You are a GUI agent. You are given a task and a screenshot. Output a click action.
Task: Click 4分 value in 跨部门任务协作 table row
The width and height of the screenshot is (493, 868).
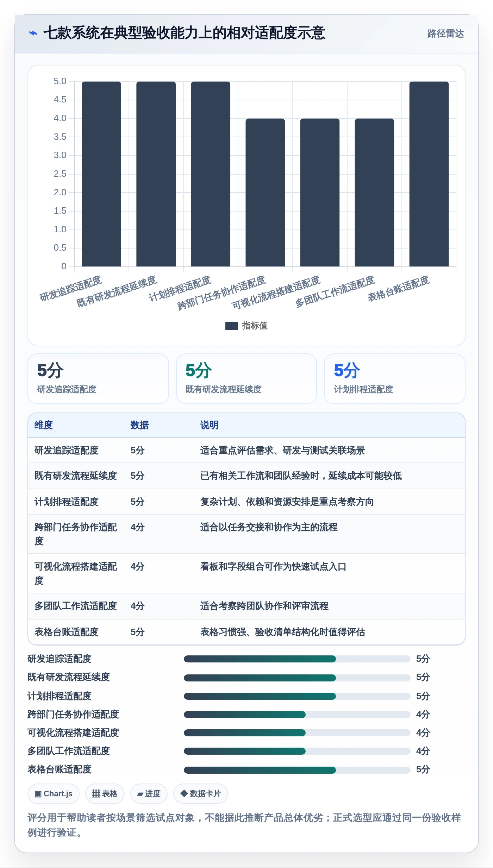138,527
